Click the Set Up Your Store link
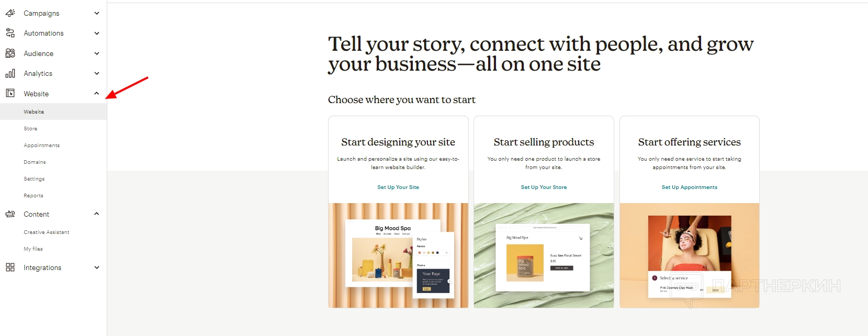Screen dimensions: 868x336 pos(544,187)
